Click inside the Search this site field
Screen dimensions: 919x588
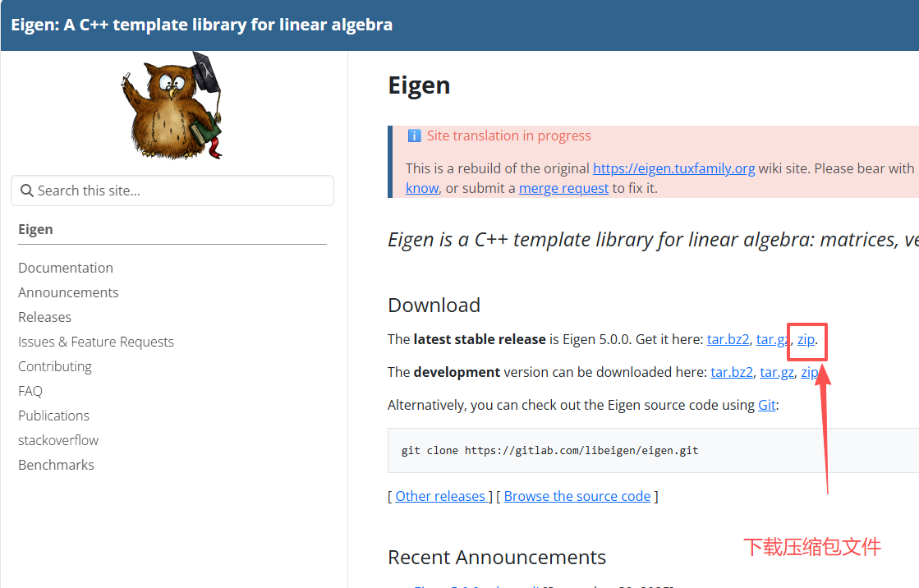pyautogui.click(x=172, y=191)
